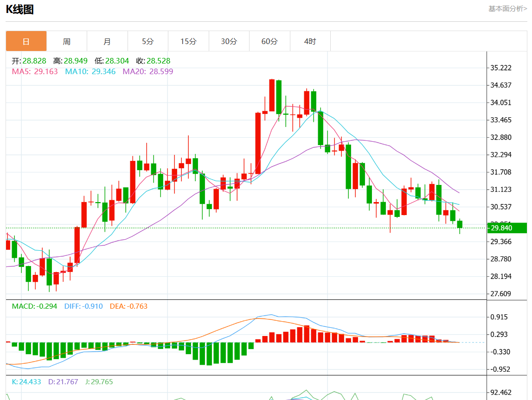Switch to the 60分 interval tab

coord(269,41)
